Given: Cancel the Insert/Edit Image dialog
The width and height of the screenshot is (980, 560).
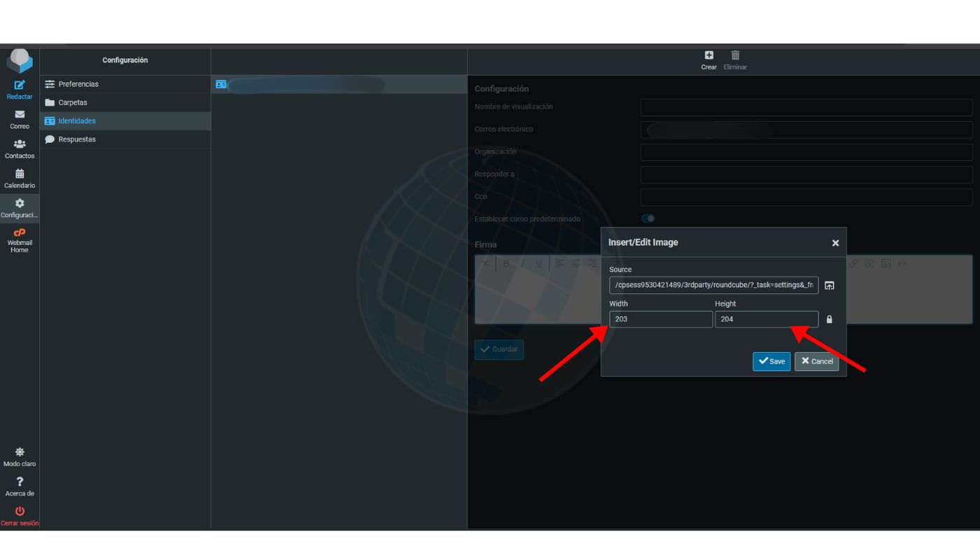Looking at the screenshot, I should (x=816, y=361).
